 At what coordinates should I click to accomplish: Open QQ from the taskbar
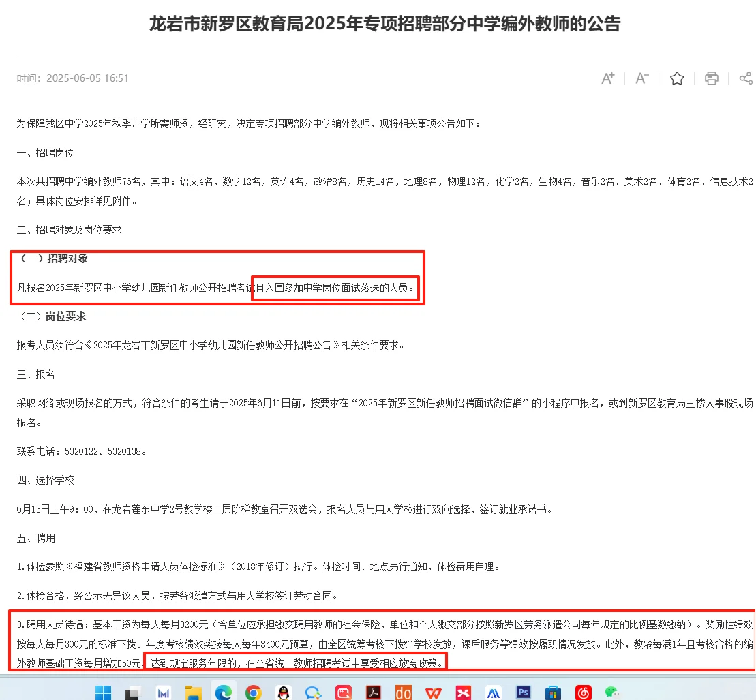tap(284, 692)
